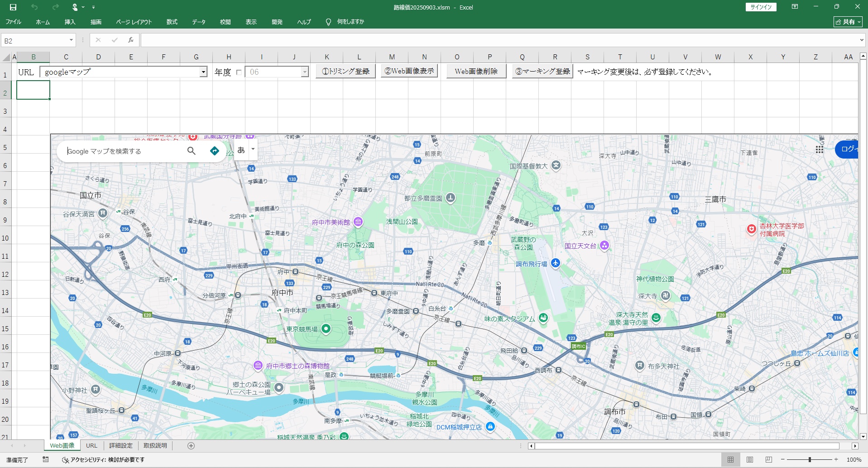
Task: Click 国際基督教大 school marker icon
Action: pos(556,165)
